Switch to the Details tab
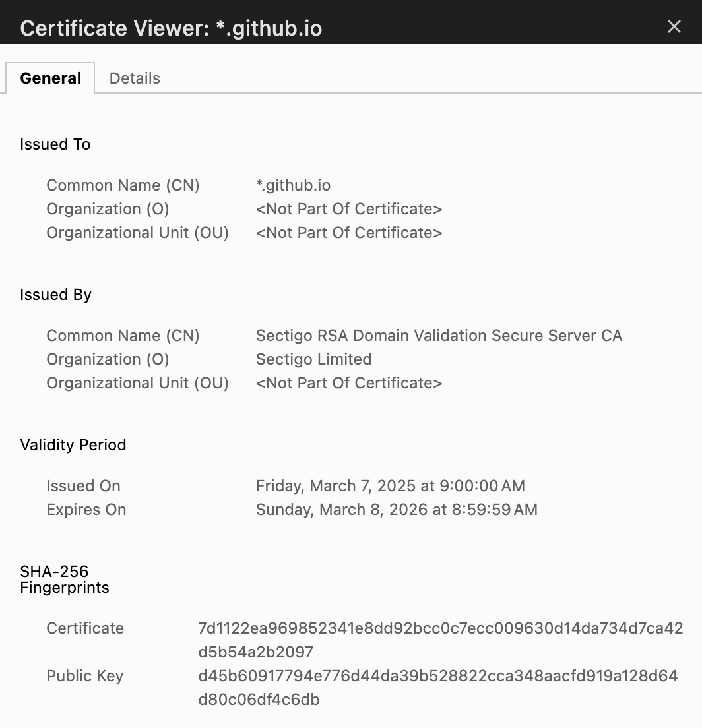The height and width of the screenshot is (728, 702). tap(135, 78)
